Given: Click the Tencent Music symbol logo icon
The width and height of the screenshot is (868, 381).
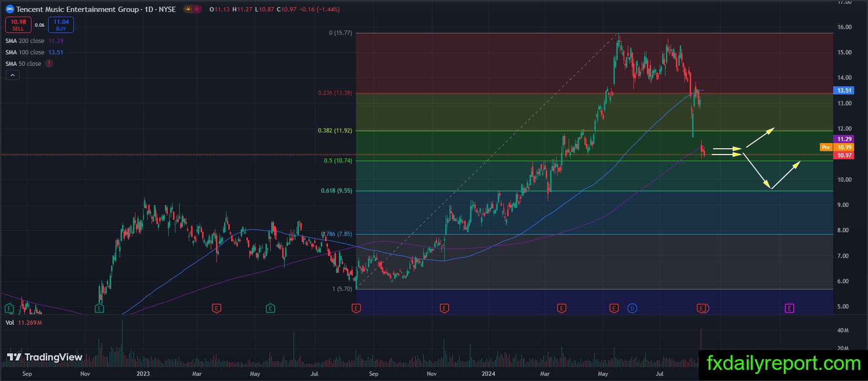Looking at the screenshot, I should point(10,9).
